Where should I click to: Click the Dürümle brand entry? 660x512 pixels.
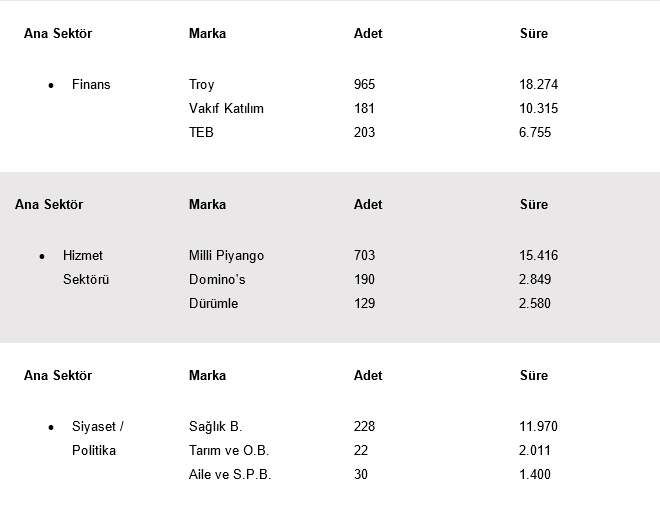click(214, 304)
